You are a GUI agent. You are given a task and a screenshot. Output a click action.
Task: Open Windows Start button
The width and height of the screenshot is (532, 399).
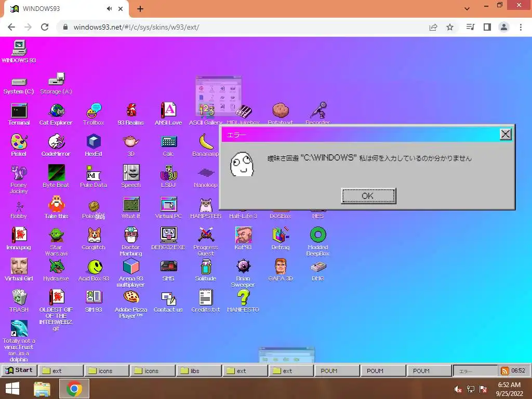(12, 389)
